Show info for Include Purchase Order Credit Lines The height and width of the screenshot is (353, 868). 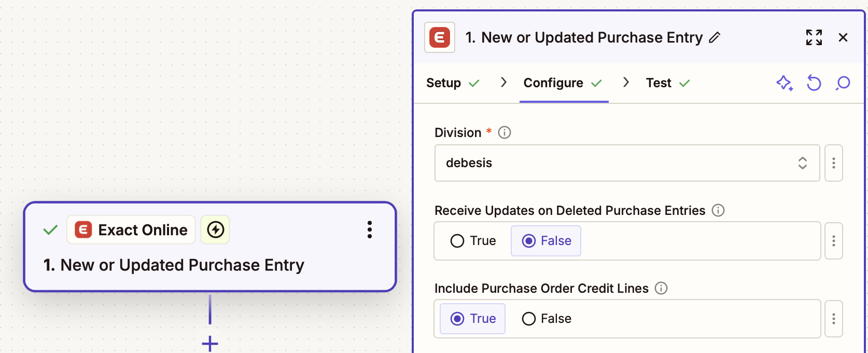661,288
